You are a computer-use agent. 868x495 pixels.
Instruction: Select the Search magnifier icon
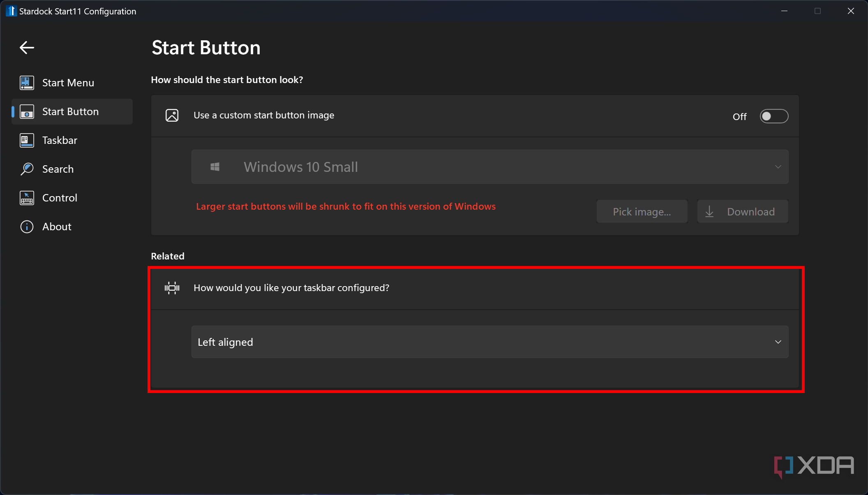[x=26, y=169]
